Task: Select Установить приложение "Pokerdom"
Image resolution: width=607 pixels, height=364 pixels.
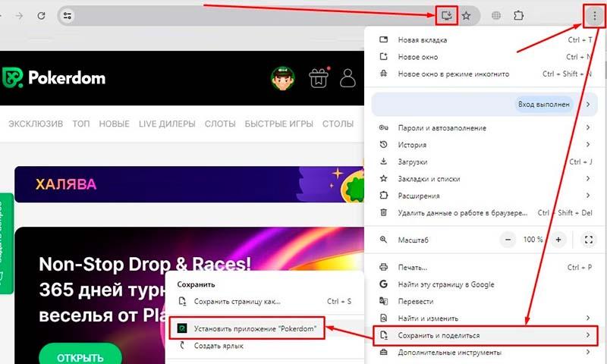Action: tap(265, 329)
